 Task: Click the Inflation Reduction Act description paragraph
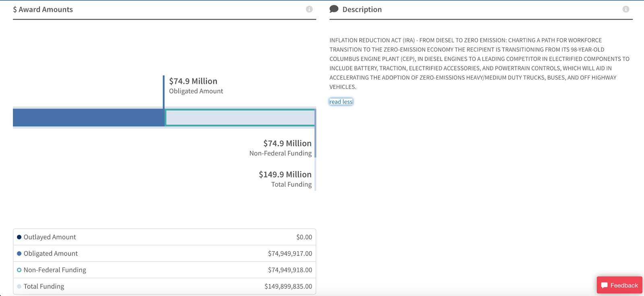[x=479, y=64]
